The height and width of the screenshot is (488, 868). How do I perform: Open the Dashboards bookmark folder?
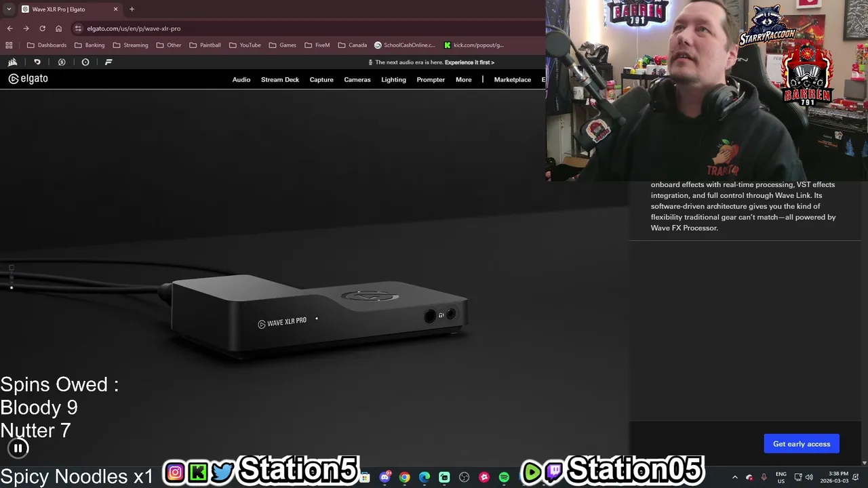(47, 45)
